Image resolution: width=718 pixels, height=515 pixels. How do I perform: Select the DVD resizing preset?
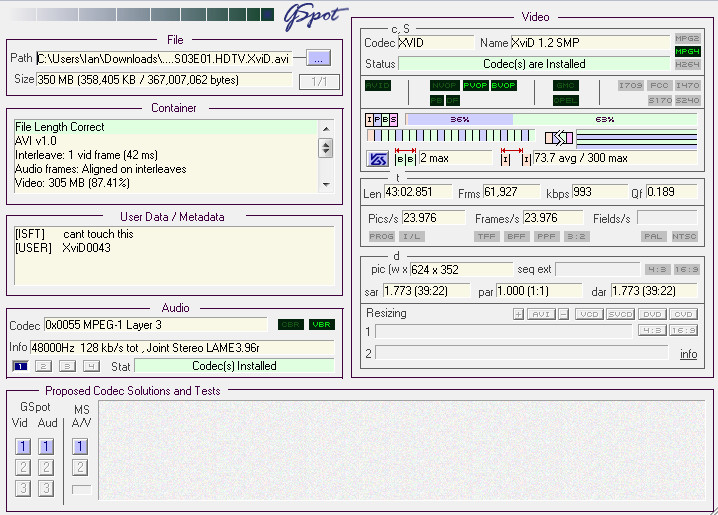point(652,314)
